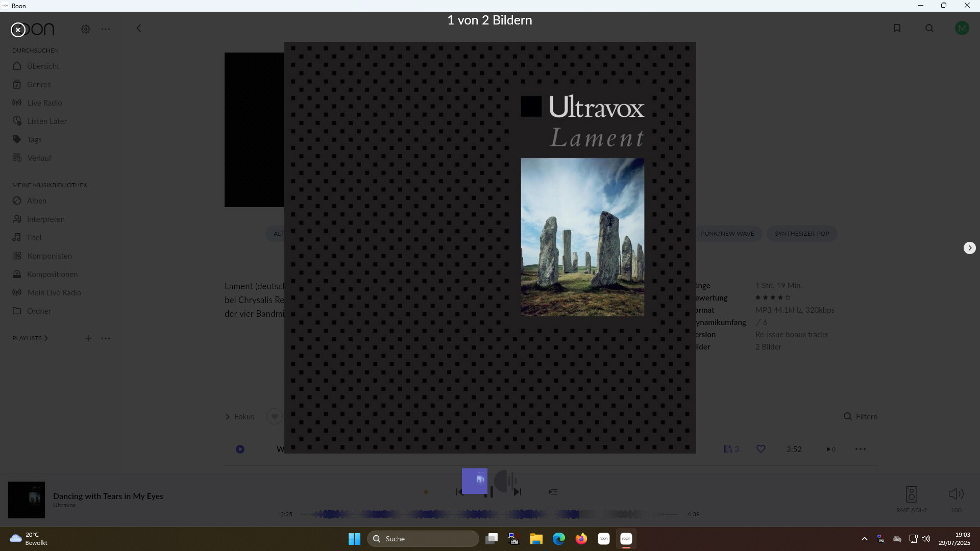This screenshot has width=980, height=551.
Task: Close the image viewer overlay
Action: click(x=18, y=30)
